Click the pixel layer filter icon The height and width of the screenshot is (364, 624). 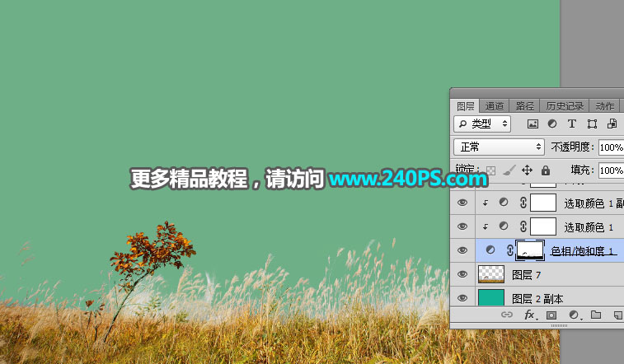click(x=533, y=124)
